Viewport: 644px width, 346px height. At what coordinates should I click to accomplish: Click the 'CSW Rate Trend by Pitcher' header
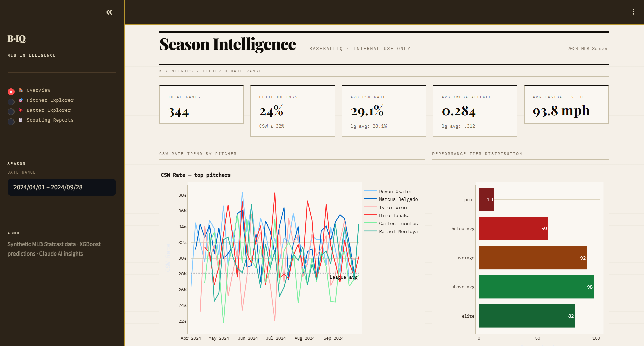(x=198, y=154)
